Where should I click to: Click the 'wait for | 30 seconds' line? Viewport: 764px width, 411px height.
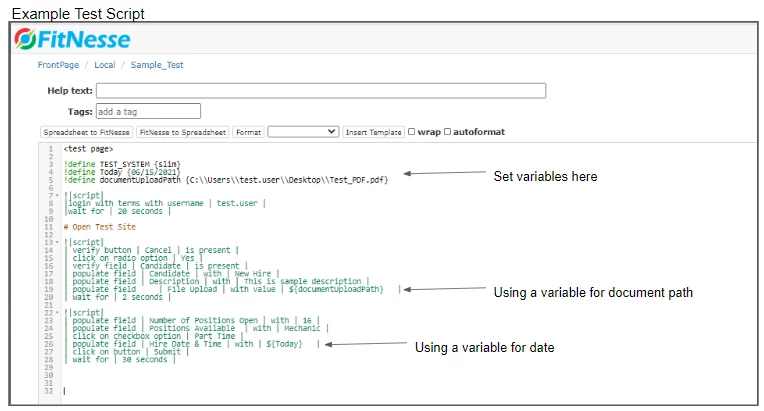tap(120, 359)
